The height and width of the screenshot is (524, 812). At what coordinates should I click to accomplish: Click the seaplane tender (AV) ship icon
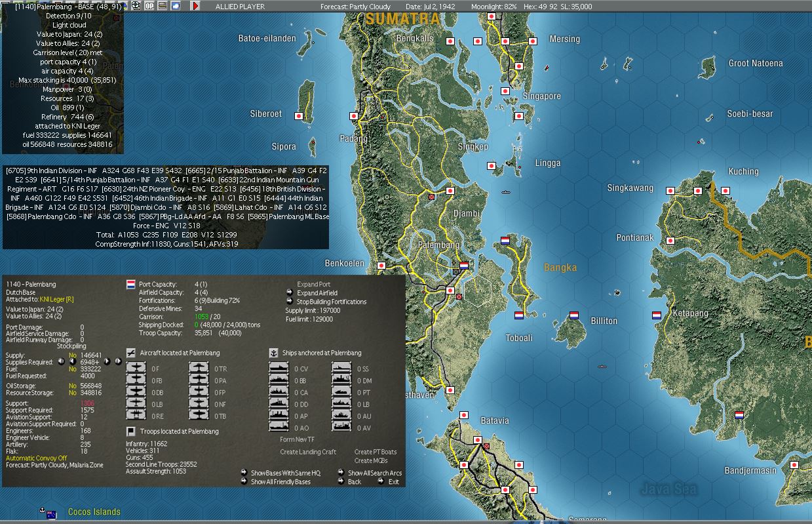point(341,427)
